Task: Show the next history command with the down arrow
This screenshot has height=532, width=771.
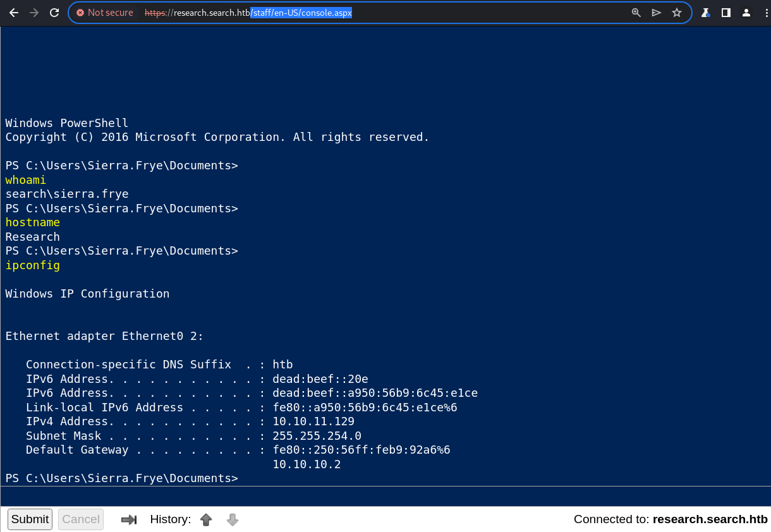Action: tap(233, 520)
